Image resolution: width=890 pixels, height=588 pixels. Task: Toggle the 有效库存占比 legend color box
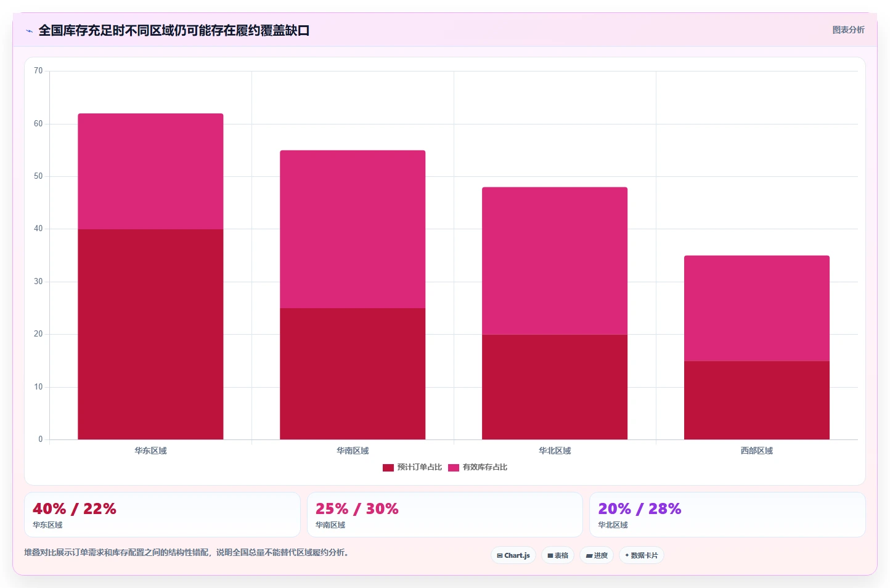(x=454, y=468)
